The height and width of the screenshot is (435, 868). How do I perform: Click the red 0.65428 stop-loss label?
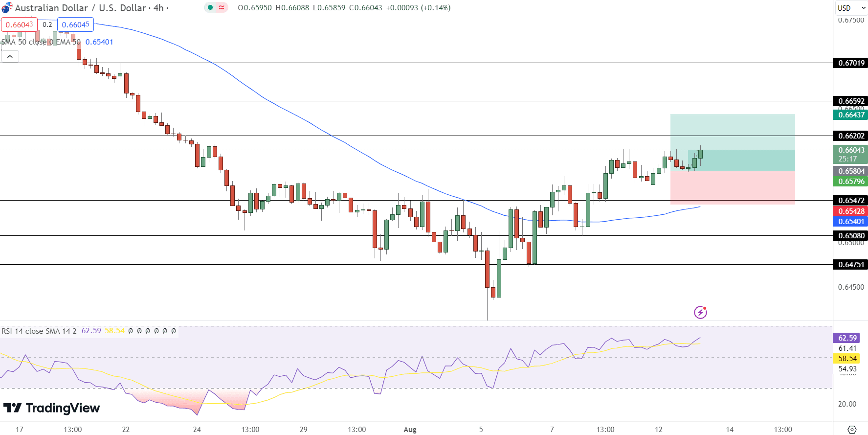(851, 211)
